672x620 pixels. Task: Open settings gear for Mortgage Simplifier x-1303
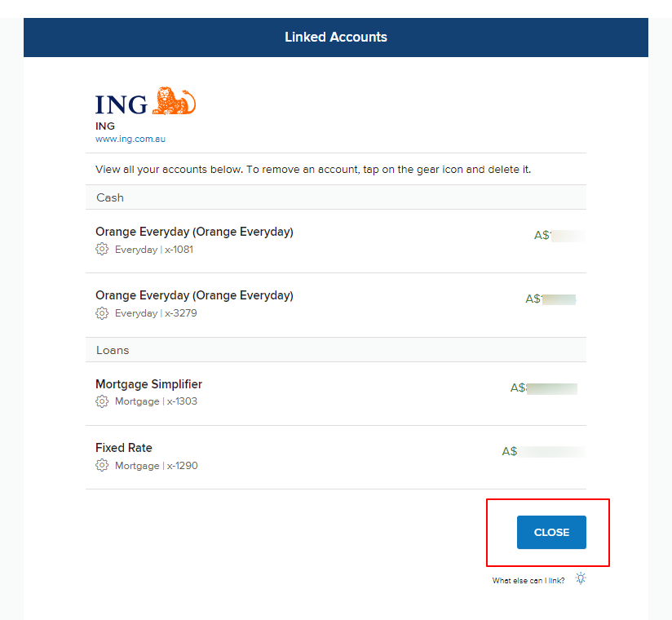pyautogui.click(x=101, y=401)
